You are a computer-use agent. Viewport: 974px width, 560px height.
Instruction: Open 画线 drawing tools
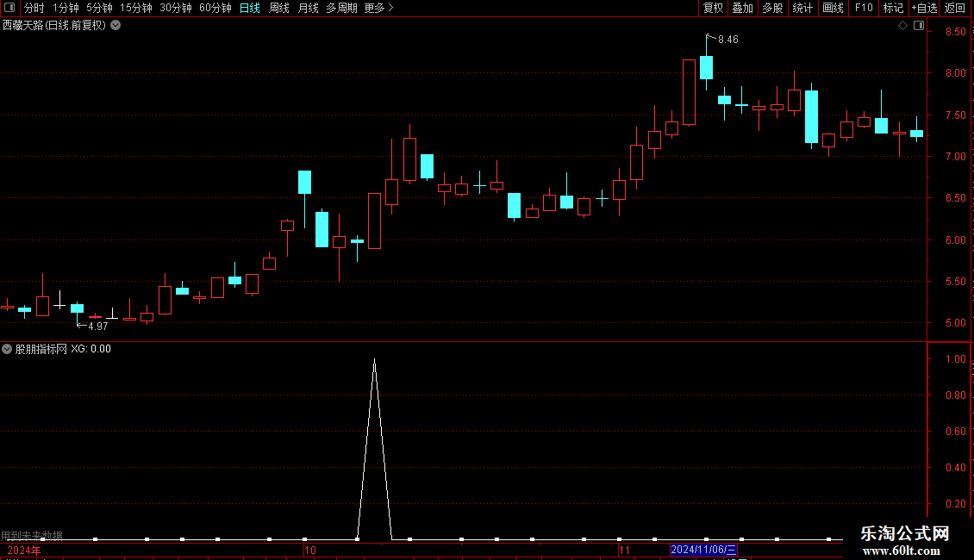[833, 8]
